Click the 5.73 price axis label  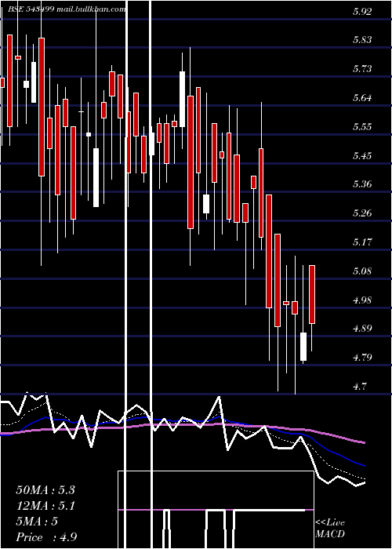[362, 69]
